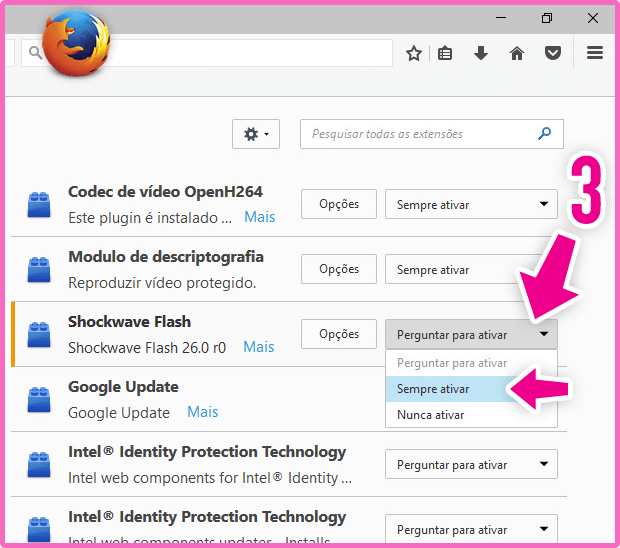Image resolution: width=620 pixels, height=548 pixels.
Task: Minimize the Firefox window
Action: pyautogui.click(x=501, y=17)
